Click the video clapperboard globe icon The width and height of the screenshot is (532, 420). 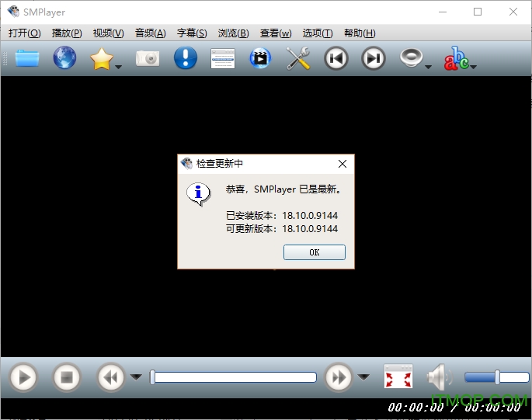pyautogui.click(x=260, y=58)
